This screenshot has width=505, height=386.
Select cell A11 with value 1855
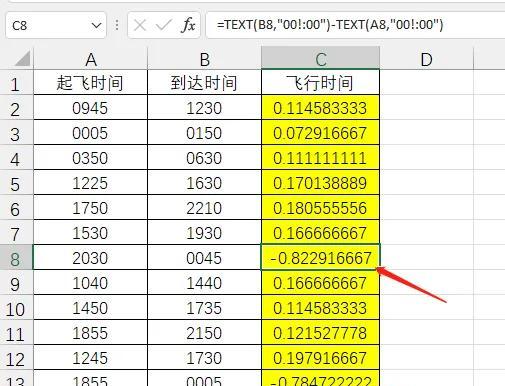[x=91, y=333]
